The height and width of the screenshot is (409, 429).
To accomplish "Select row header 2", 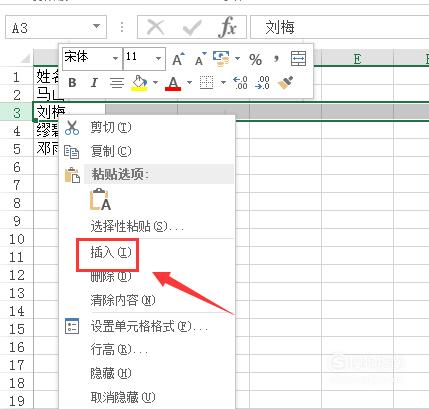I will (17, 95).
